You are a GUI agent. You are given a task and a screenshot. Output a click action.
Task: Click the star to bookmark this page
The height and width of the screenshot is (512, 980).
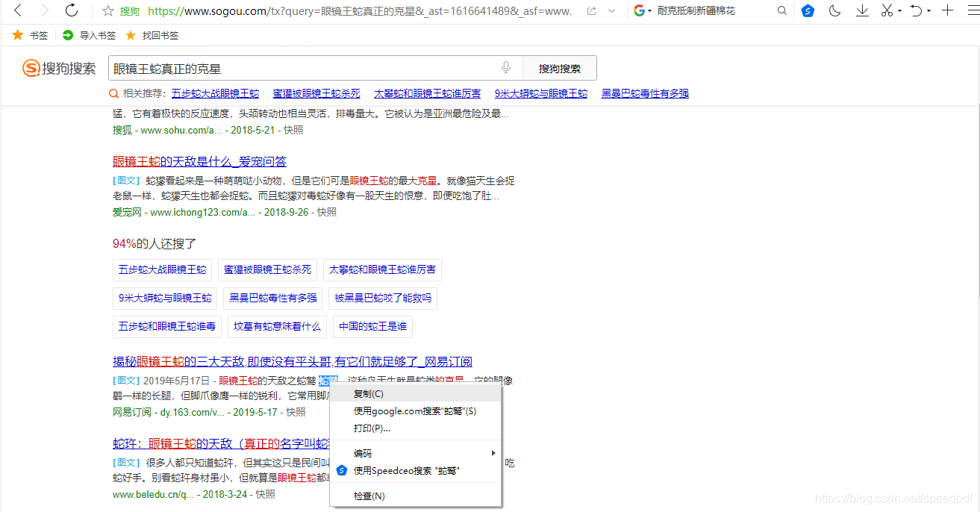coord(108,10)
